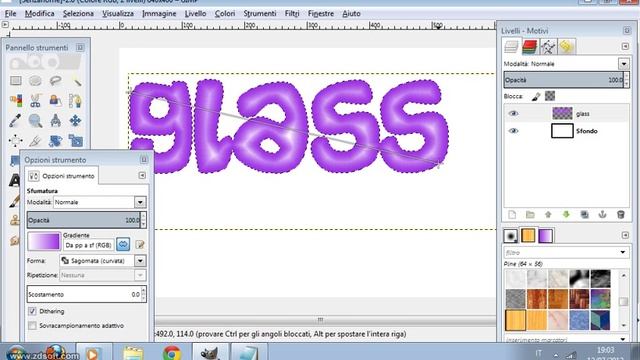Click the GIMP taskbar icon

click(210, 353)
